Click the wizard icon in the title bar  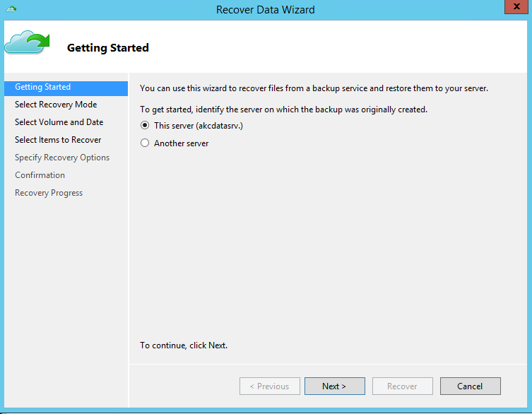pos(11,10)
